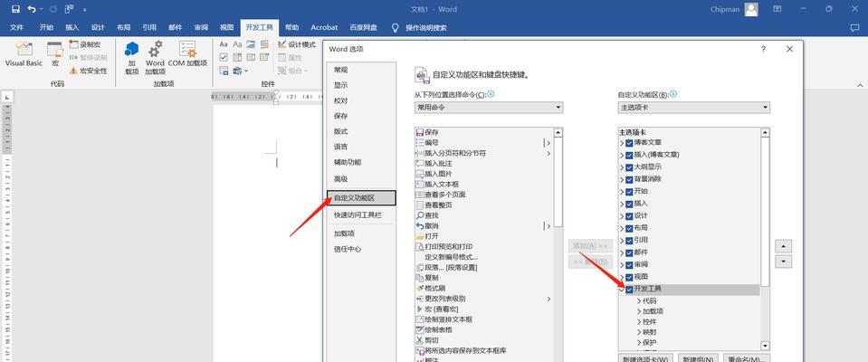This screenshot has height=362, width=868.
Task: Click main tabs list scrollbar down arrow
Action: [765, 346]
